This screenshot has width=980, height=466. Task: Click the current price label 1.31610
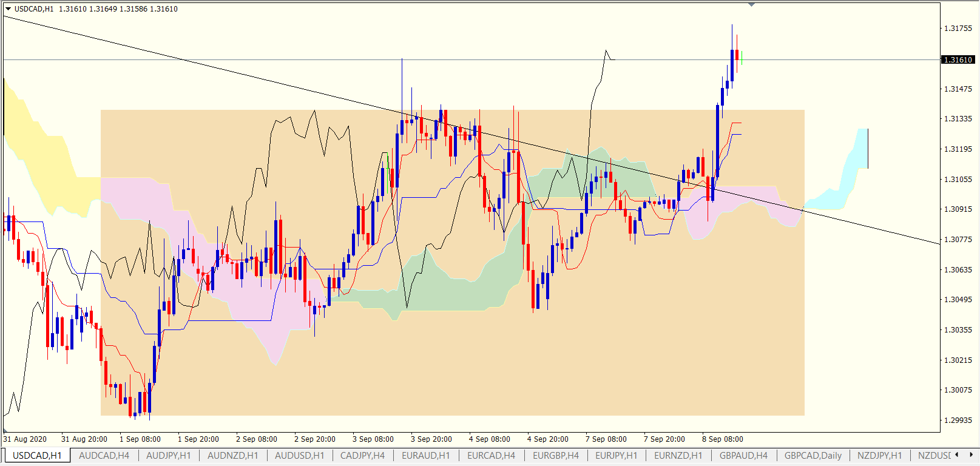coord(958,59)
